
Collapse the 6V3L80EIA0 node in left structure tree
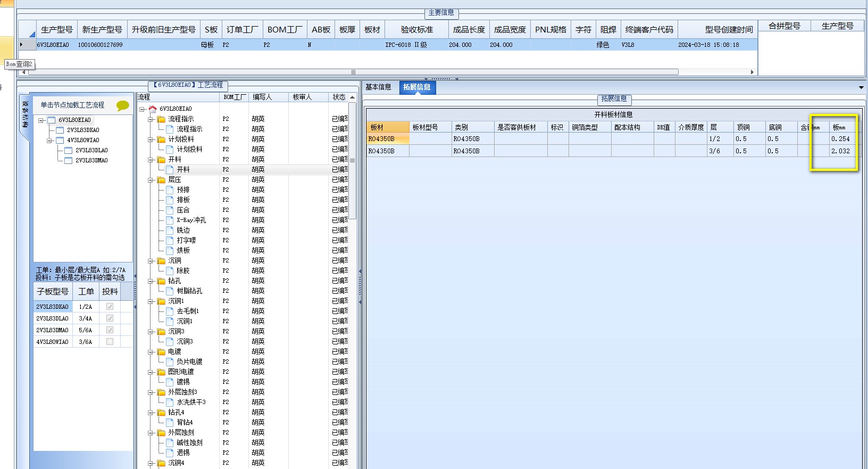pyautogui.click(x=41, y=120)
